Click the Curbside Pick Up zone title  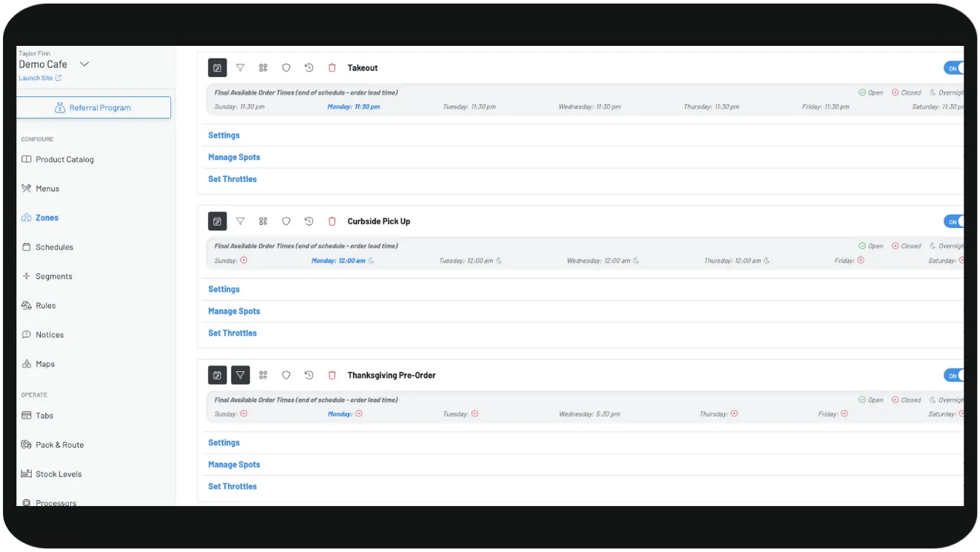379,221
